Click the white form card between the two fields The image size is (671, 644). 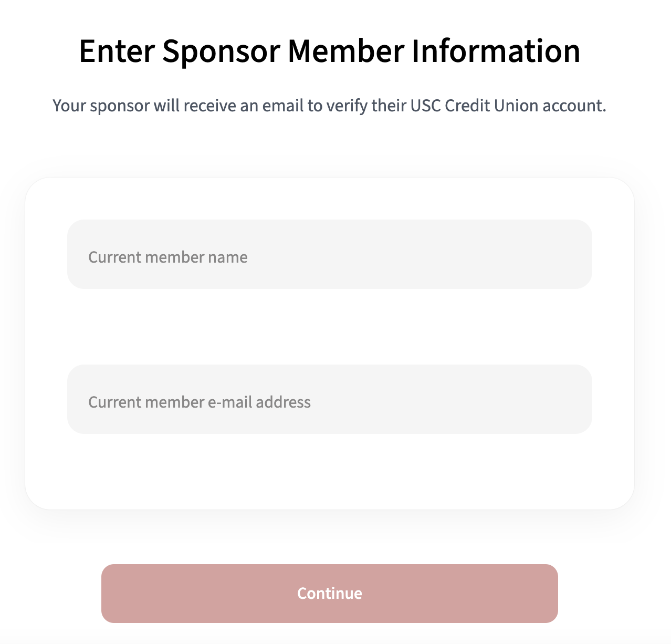330,327
